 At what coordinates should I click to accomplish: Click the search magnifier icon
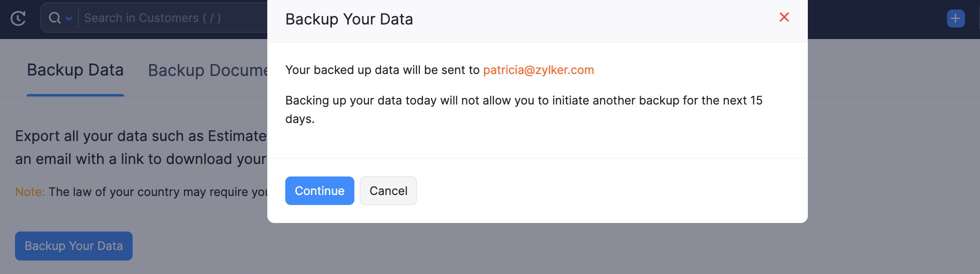tap(55, 18)
